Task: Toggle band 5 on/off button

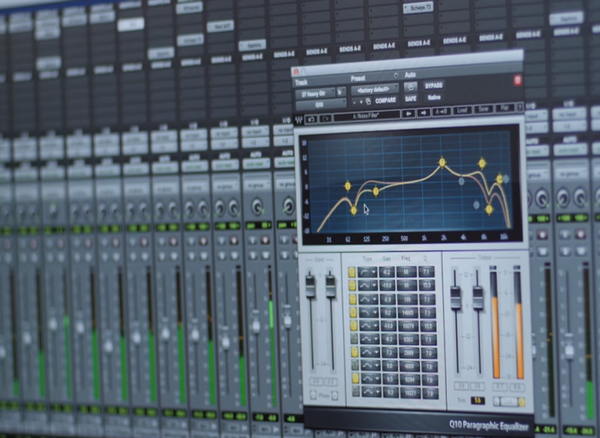Action: click(353, 326)
